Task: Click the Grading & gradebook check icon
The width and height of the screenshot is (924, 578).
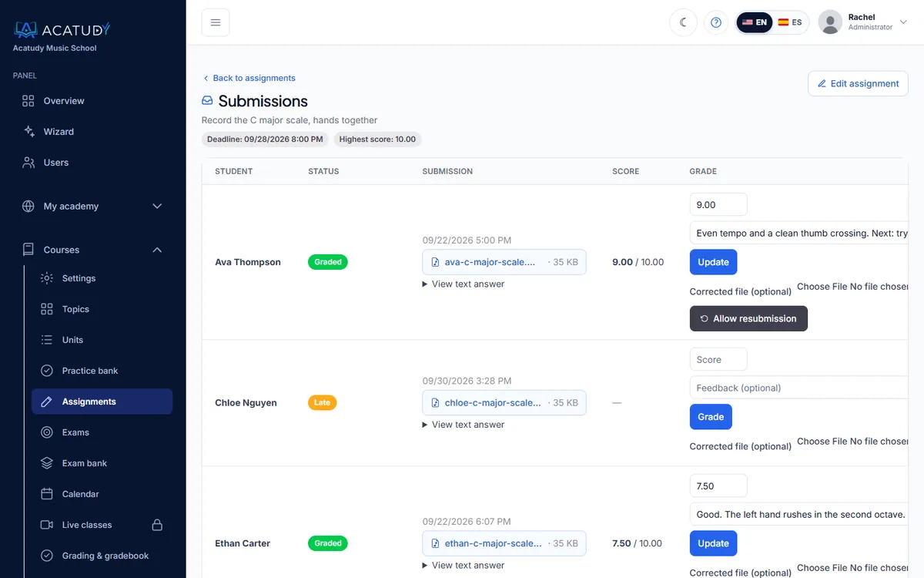Action: (47, 556)
